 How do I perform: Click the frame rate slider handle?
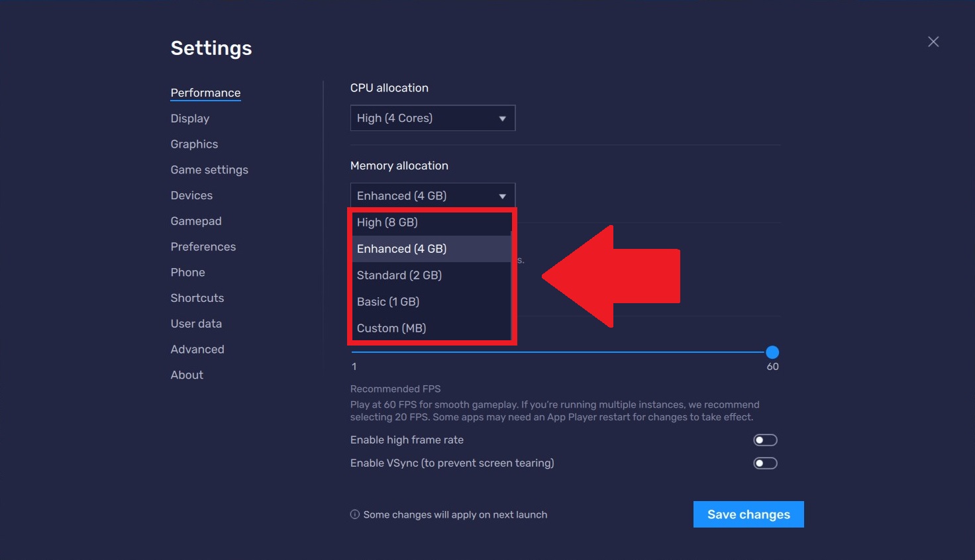(772, 352)
